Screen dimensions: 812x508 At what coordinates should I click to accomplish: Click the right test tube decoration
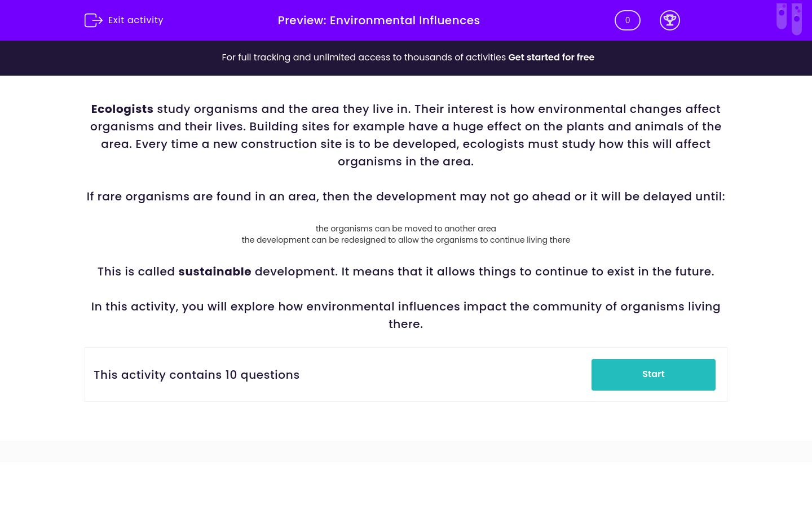click(x=797, y=19)
